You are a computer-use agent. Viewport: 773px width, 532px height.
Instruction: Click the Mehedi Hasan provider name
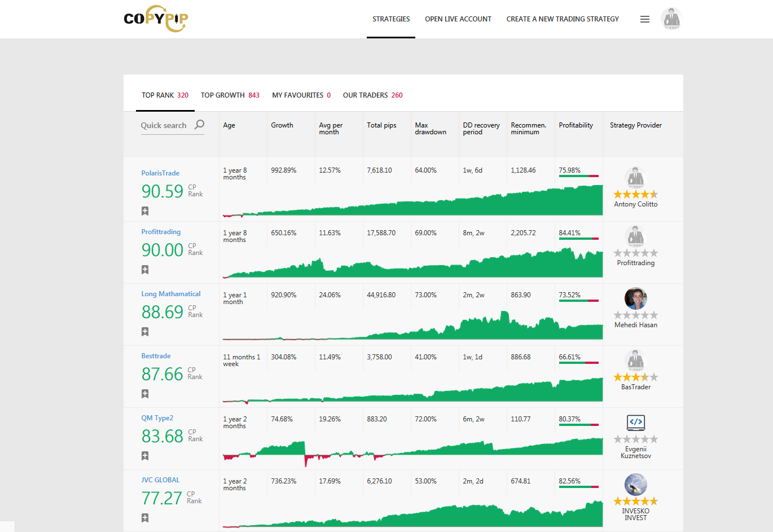click(636, 325)
